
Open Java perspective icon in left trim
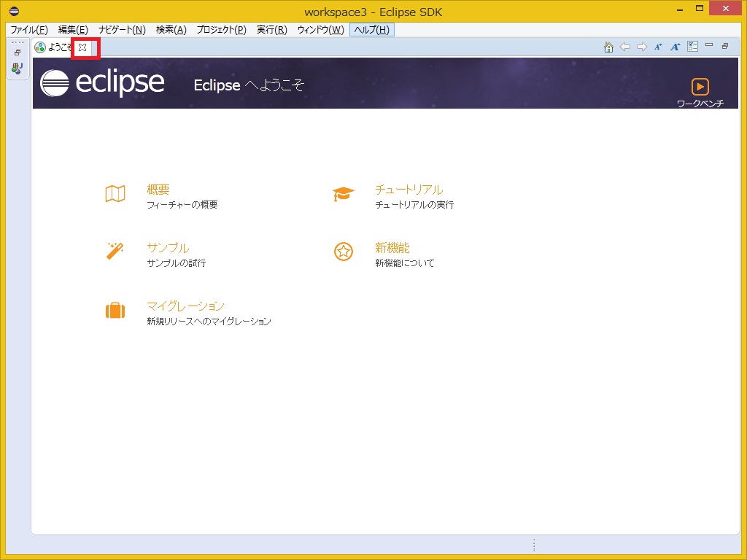[x=18, y=68]
